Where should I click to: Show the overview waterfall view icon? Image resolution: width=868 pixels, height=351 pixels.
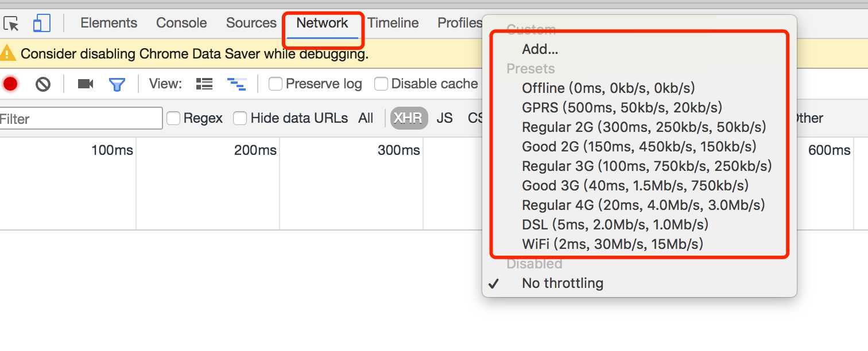pos(237,84)
